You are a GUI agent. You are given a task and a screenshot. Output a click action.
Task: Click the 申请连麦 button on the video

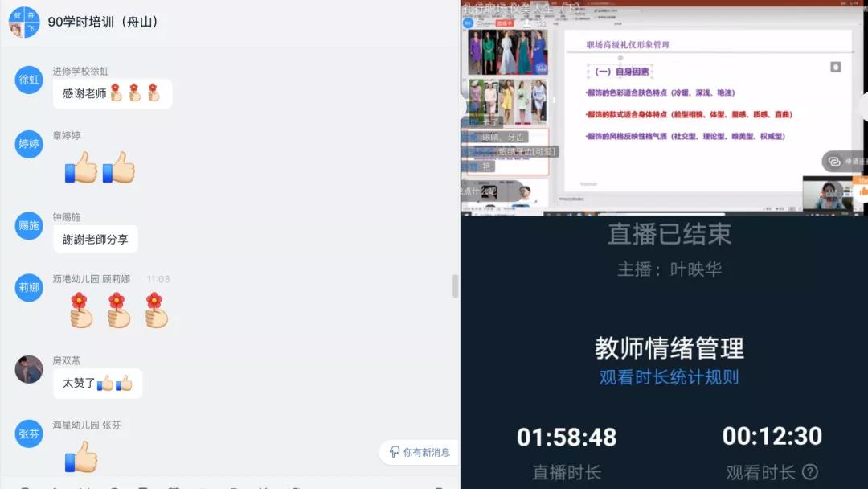pos(845,162)
